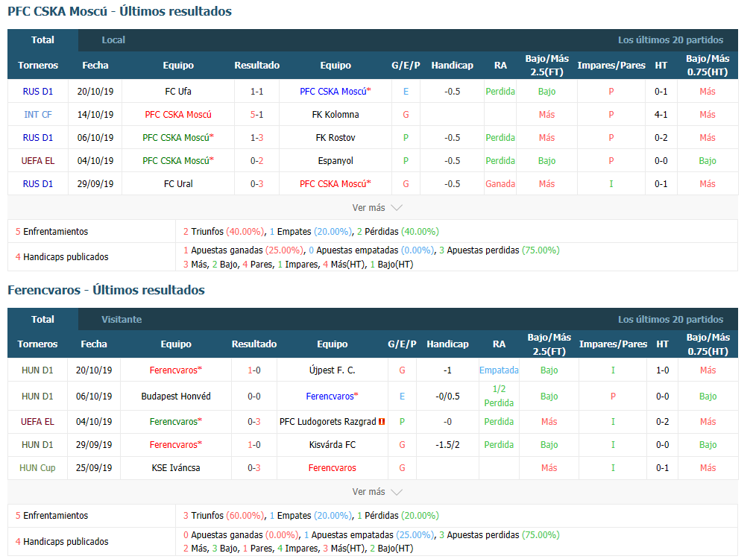
Task: Click HUN D1 link dated 29/09/19
Action: pyautogui.click(x=37, y=444)
